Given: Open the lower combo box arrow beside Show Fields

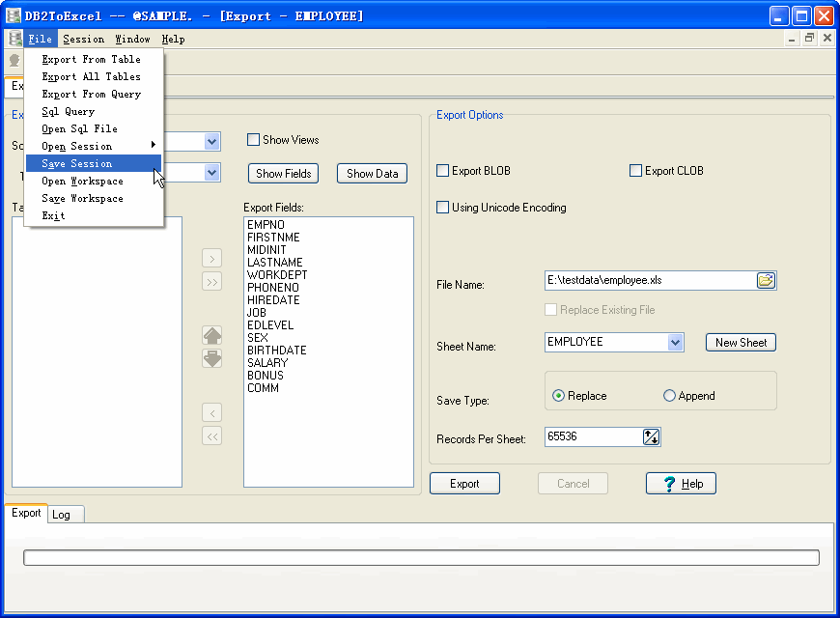Looking at the screenshot, I should (x=212, y=173).
